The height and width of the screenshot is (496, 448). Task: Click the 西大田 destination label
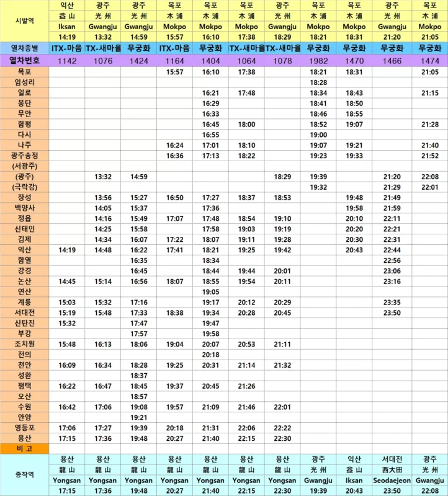392,470
